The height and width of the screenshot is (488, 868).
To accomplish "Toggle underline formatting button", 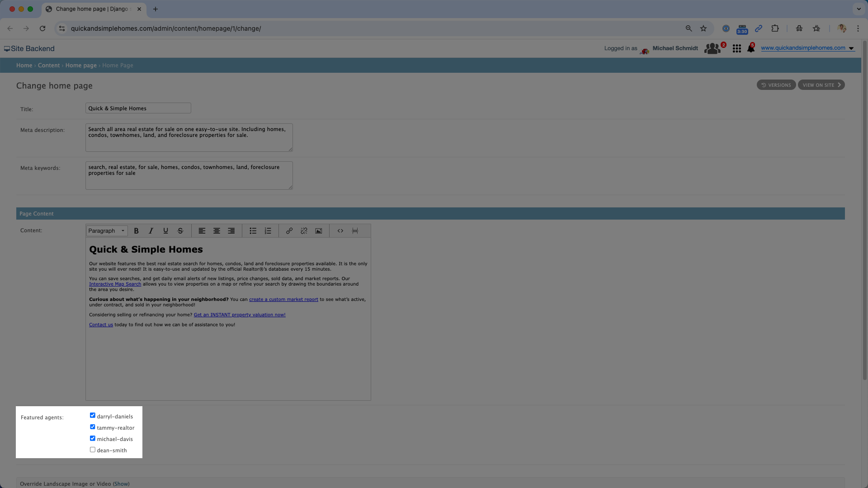I will (x=165, y=231).
